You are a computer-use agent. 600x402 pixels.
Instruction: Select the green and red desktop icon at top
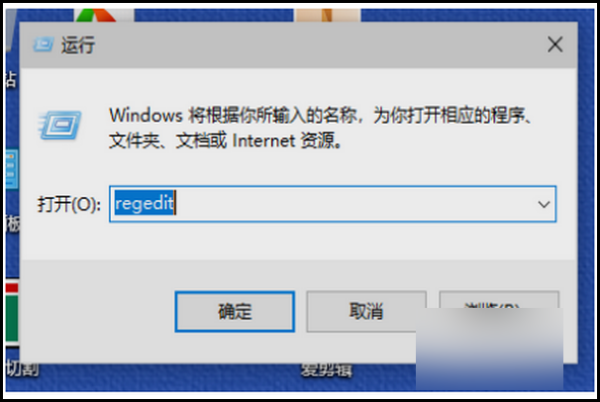96,15
